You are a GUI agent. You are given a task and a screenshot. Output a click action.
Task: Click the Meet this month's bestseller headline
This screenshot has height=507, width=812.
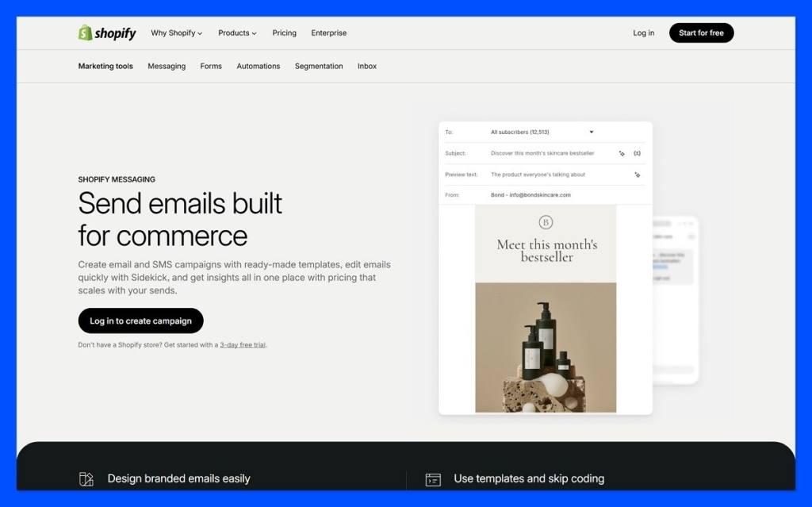pos(547,251)
